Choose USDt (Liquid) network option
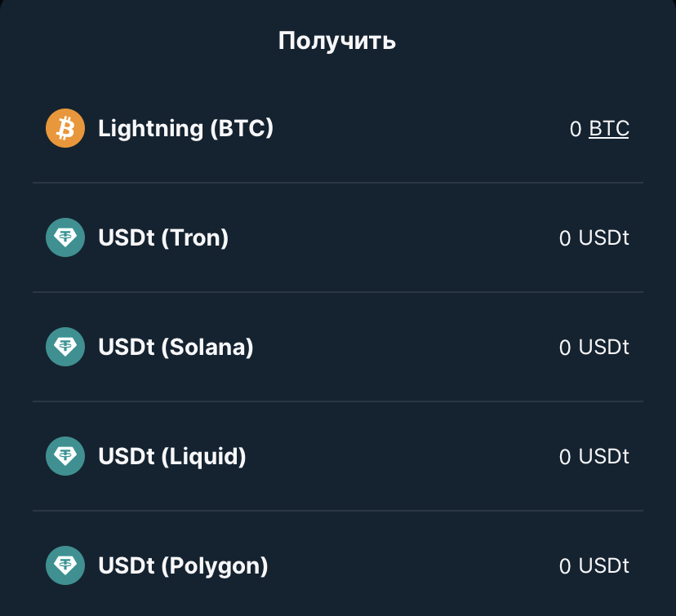The image size is (676, 616). click(x=338, y=457)
